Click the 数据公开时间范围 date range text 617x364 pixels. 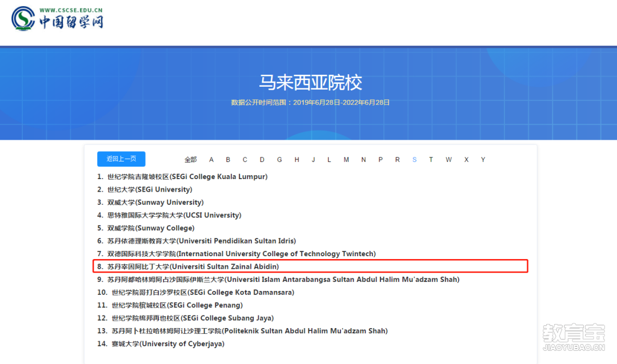click(310, 103)
